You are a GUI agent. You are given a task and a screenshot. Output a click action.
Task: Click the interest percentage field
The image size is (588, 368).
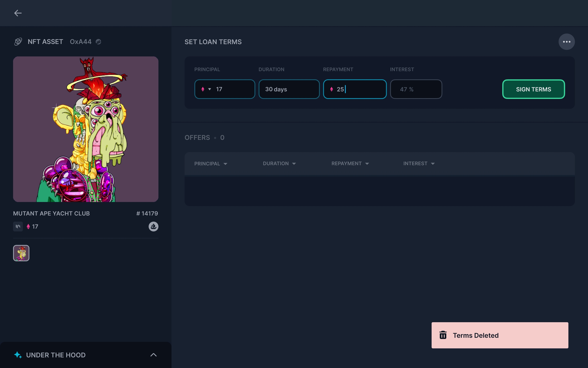point(416,89)
